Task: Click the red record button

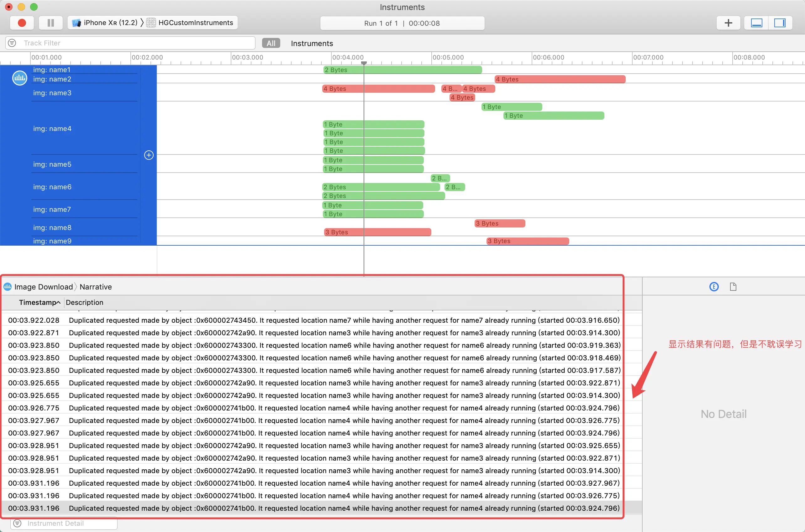Action: tap(22, 23)
